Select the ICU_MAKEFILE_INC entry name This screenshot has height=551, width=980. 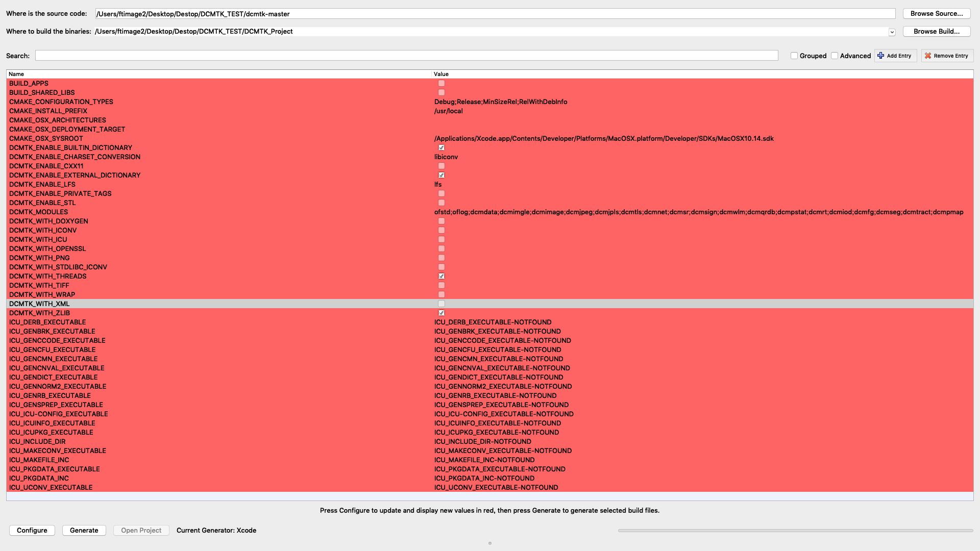[x=39, y=460]
